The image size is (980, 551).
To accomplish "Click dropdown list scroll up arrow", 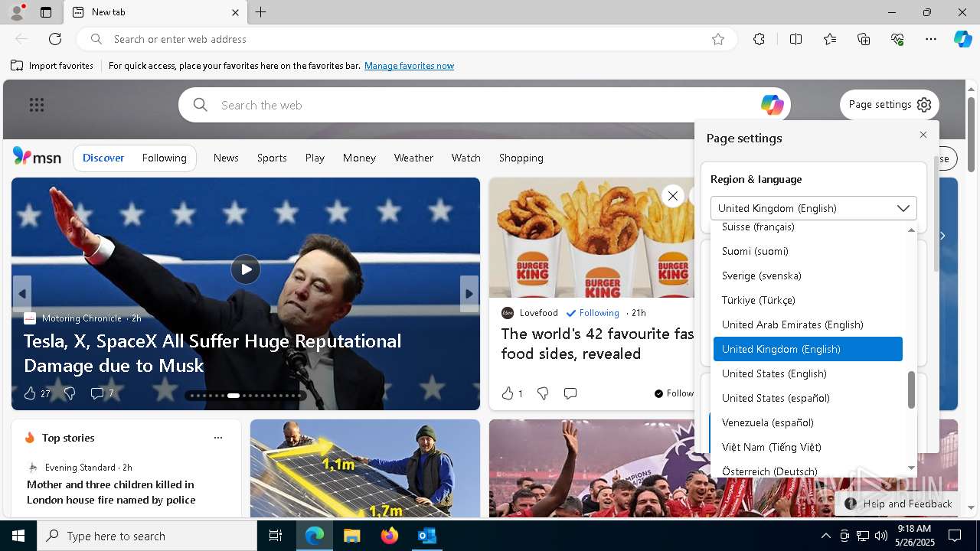I will coord(911,230).
